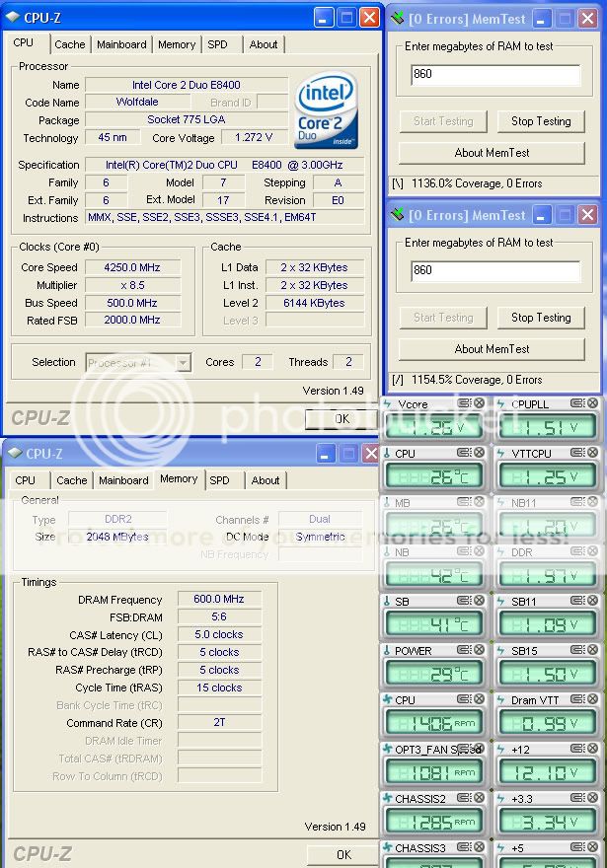
Task: Open settings icon on the CHASSIS2 gadget
Action: (x=464, y=797)
